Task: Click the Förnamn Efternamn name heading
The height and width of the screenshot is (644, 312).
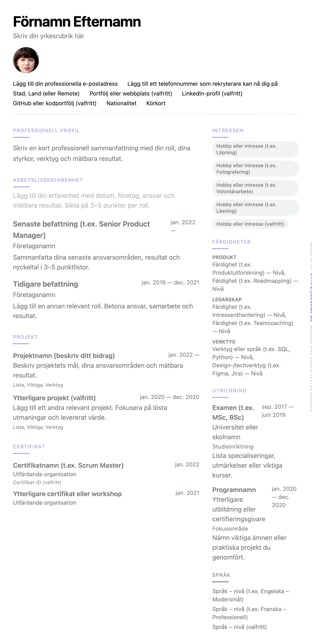Action: [77, 22]
